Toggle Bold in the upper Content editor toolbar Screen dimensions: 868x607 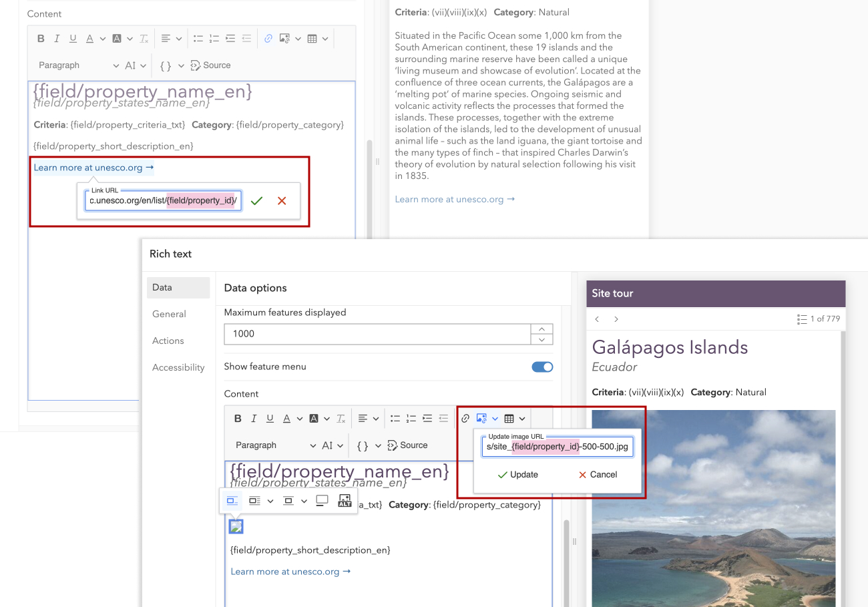41,39
